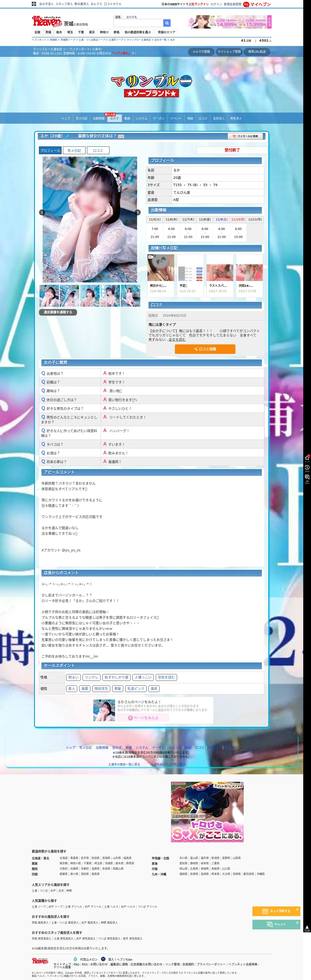
Task: Click the blue magnifier search button
Action: click(x=167, y=23)
